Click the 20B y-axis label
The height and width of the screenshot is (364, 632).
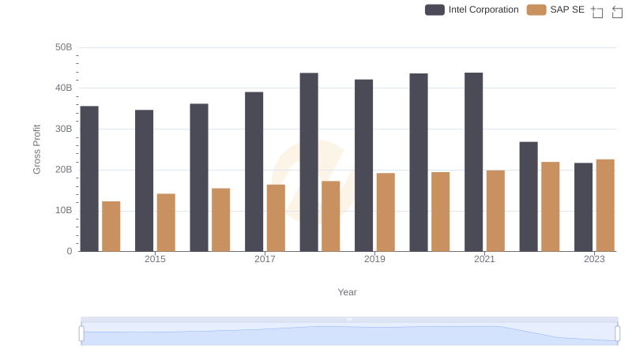64,170
